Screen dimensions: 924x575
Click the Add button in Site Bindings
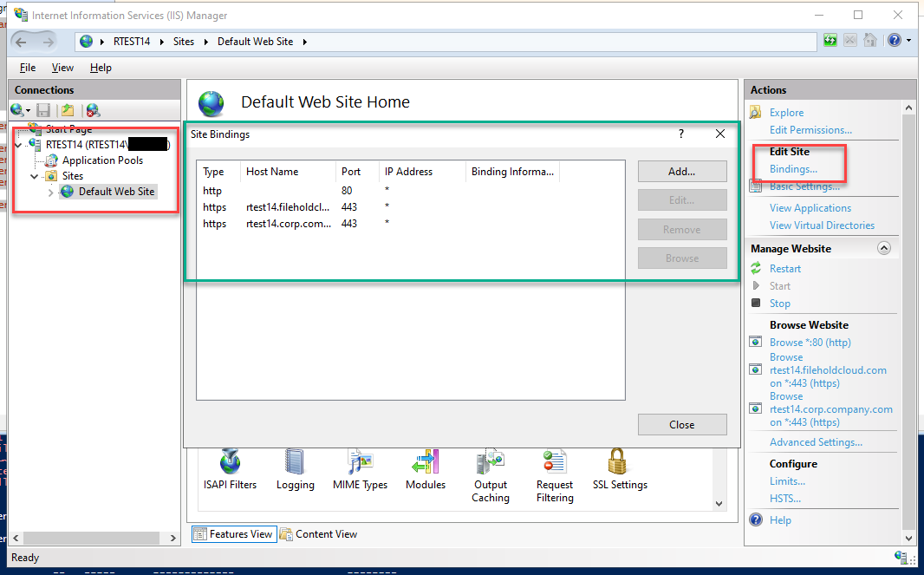click(x=681, y=171)
